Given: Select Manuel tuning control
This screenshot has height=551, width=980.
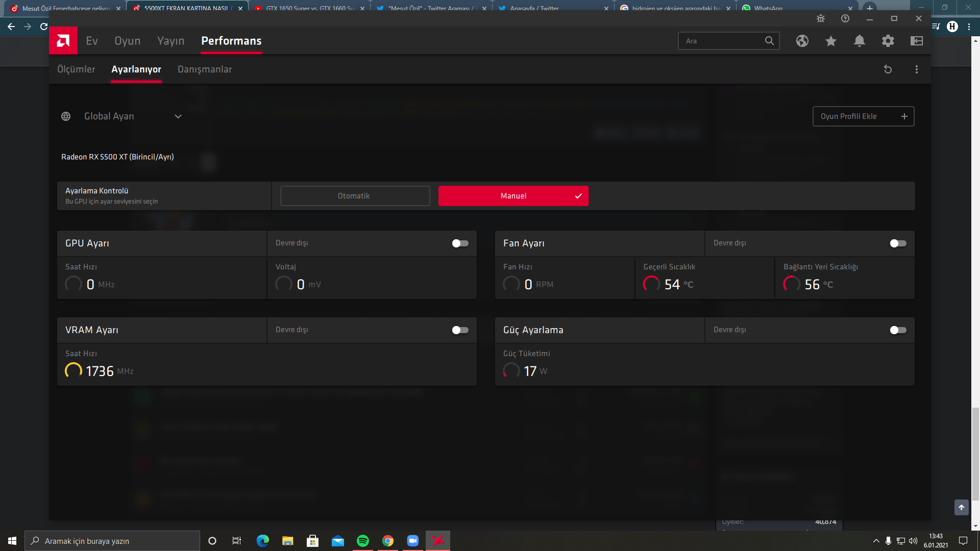Looking at the screenshot, I should pos(513,196).
